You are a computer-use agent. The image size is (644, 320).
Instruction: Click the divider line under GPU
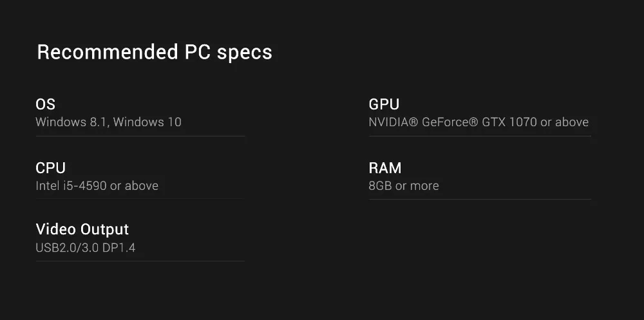[x=480, y=136]
